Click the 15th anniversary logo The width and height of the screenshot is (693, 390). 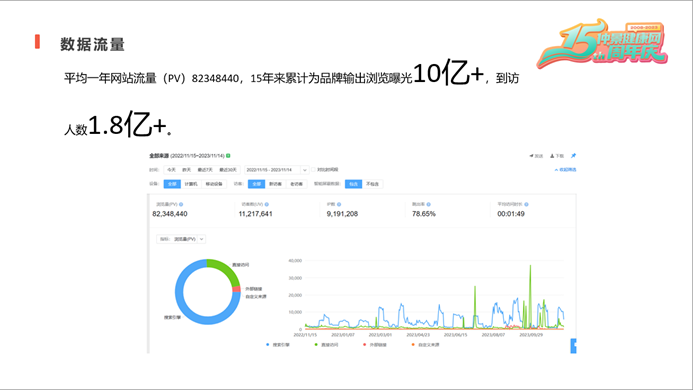coord(602,43)
